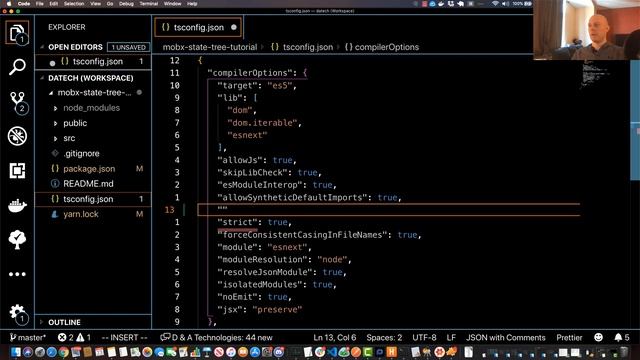Change language mode JSON with Comments
The width and height of the screenshot is (640, 360).
pos(506,338)
